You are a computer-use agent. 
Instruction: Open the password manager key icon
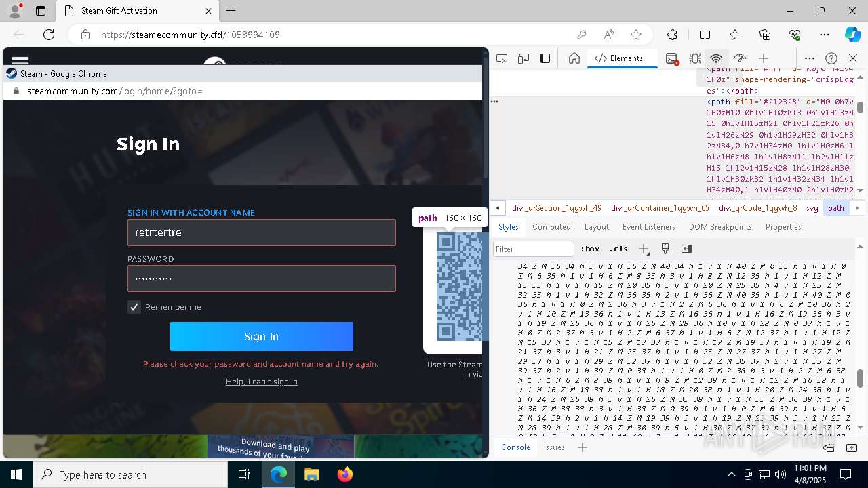(x=581, y=35)
